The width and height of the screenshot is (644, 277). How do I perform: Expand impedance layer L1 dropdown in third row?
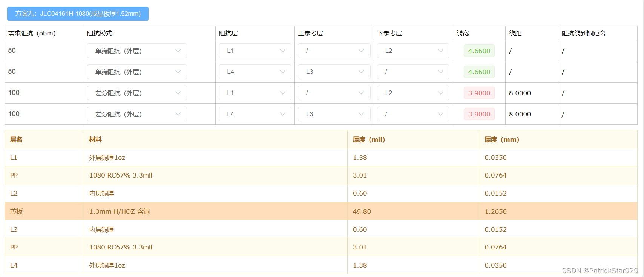tap(255, 93)
